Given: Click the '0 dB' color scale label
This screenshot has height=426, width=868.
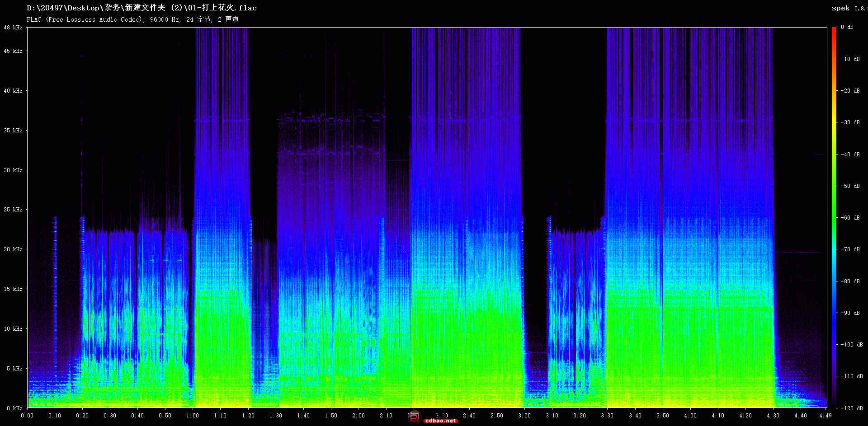Looking at the screenshot, I should (847, 27).
